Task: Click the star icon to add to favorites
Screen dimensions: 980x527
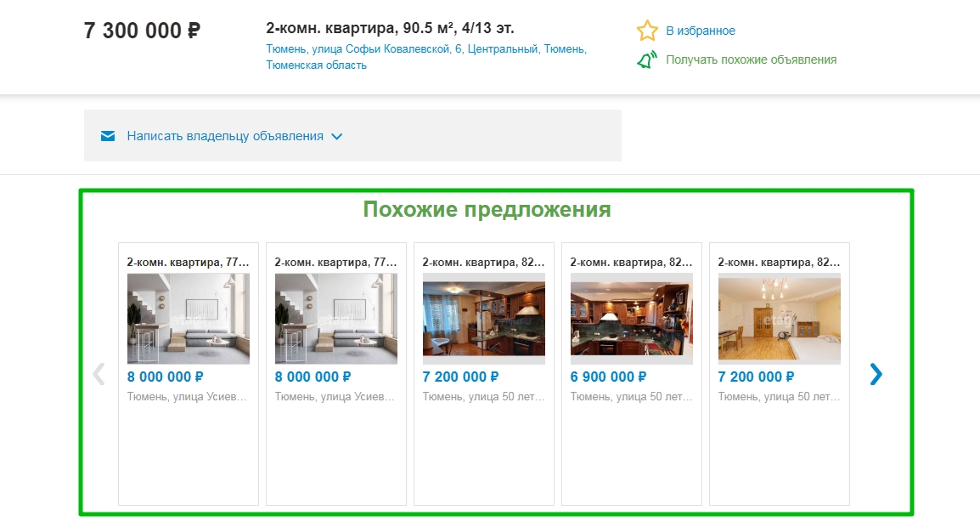Action: pyautogui.click(x=647, y=30)
